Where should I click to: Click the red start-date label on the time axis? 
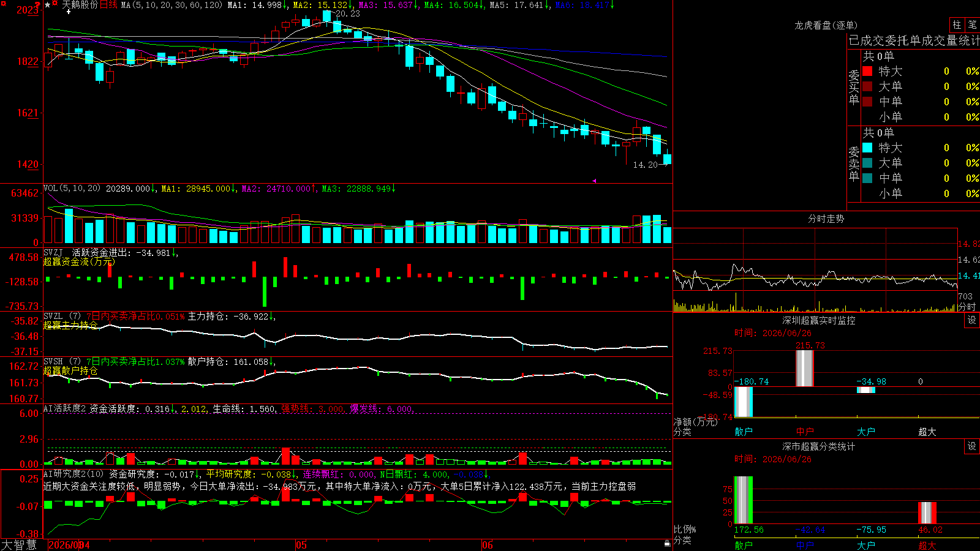coord(69,545)
